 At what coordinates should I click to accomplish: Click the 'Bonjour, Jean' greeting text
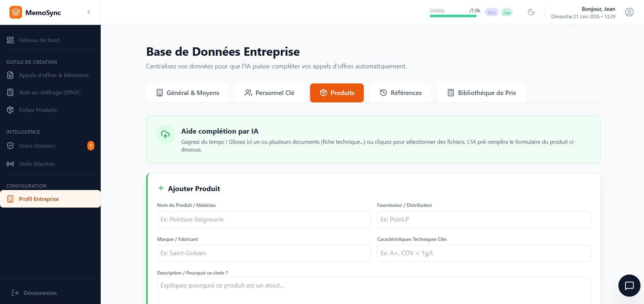pos(598,9)
